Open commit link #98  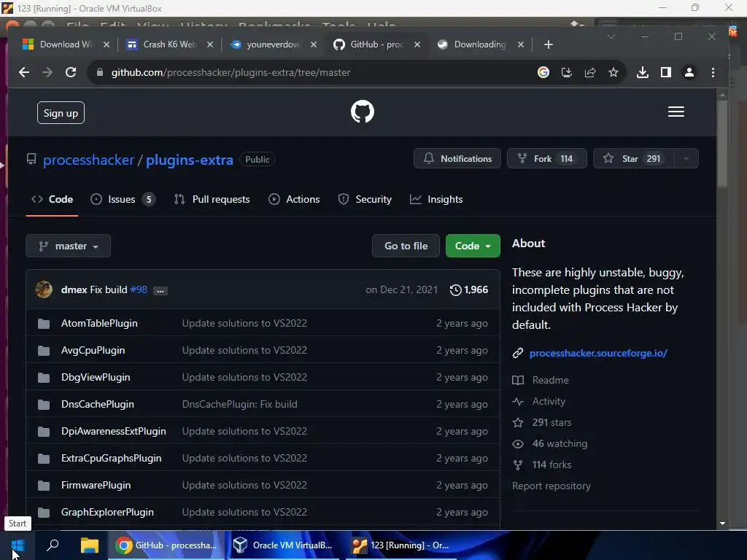point(139,289)
